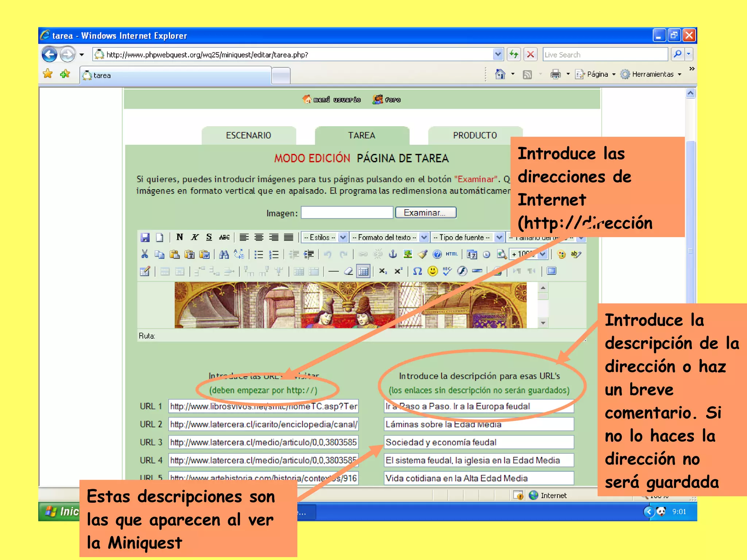Click the refresh page button
This screenshot has width=747, height=560.
[514, 55]
